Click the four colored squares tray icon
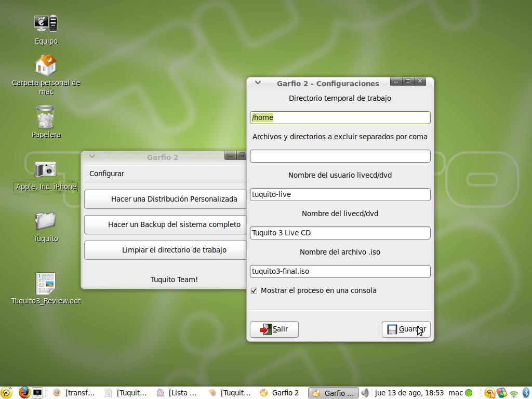532x399 pixels. coord(501,393)
